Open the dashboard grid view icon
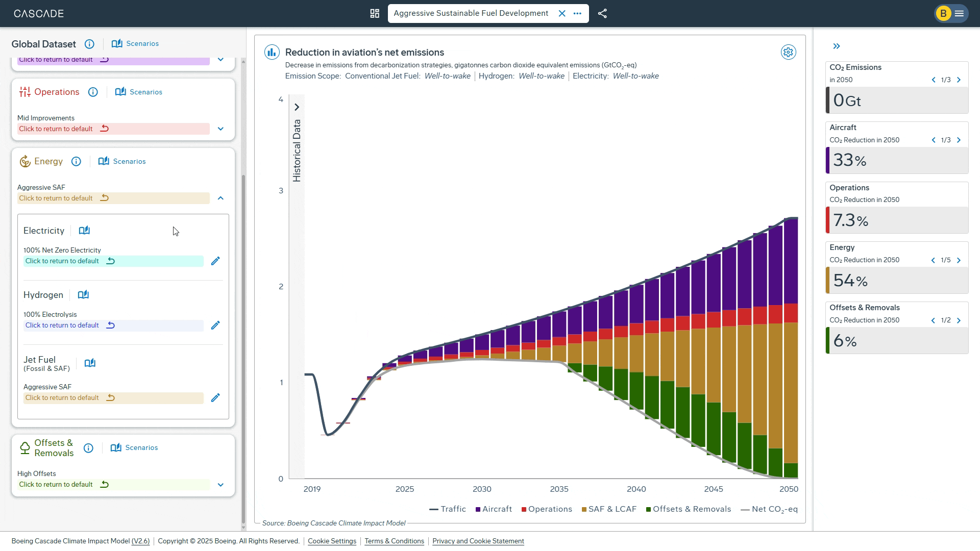The width and height of the screenshot is (980, 551). point(375,14)
